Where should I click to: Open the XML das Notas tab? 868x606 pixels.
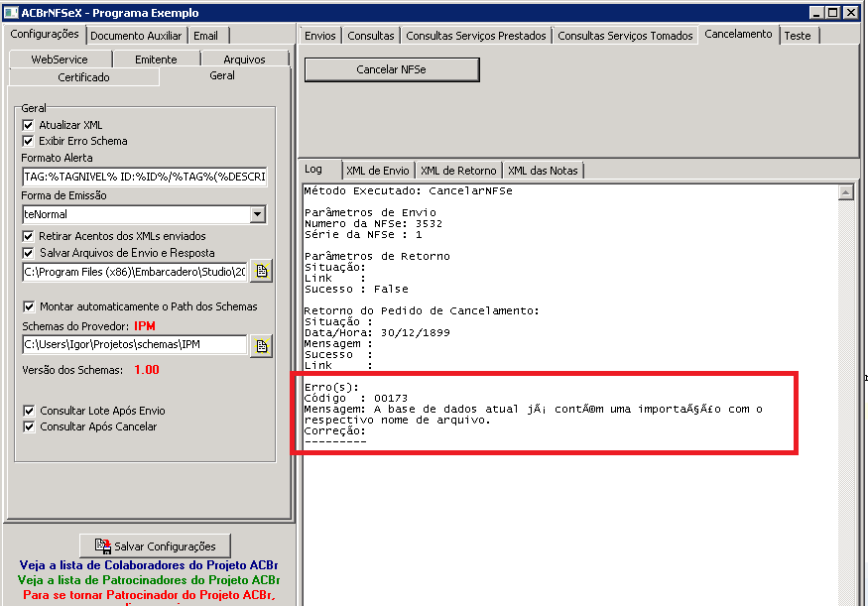click(543, 171)
